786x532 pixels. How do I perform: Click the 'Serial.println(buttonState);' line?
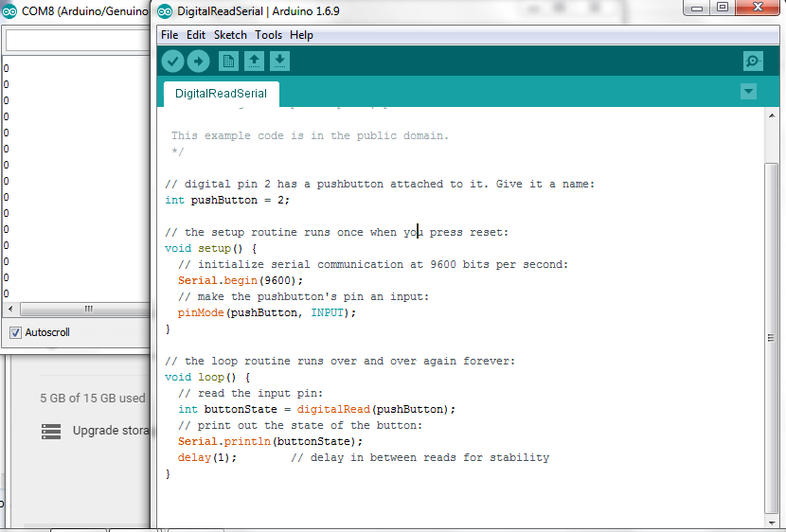pyautogui.click(x=270, y=442)
